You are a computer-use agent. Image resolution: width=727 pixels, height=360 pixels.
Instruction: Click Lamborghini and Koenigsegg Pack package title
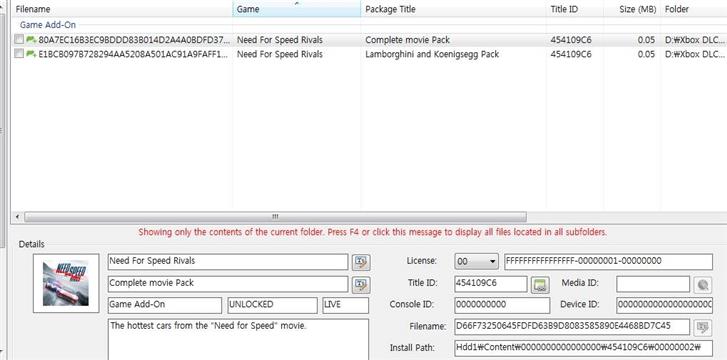click(432, 54)
